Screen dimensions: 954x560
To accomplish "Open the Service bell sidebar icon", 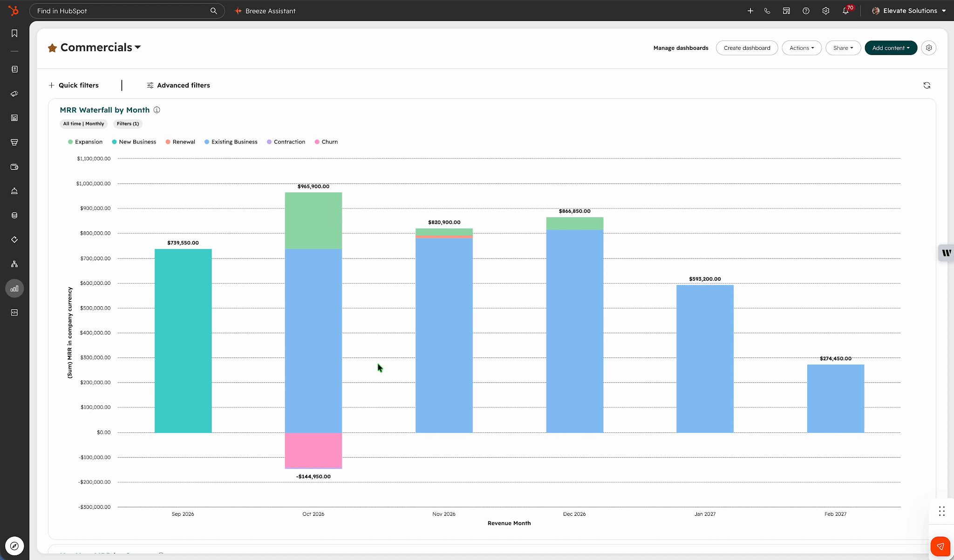I will pyautogui.click(x=14, y=191).
